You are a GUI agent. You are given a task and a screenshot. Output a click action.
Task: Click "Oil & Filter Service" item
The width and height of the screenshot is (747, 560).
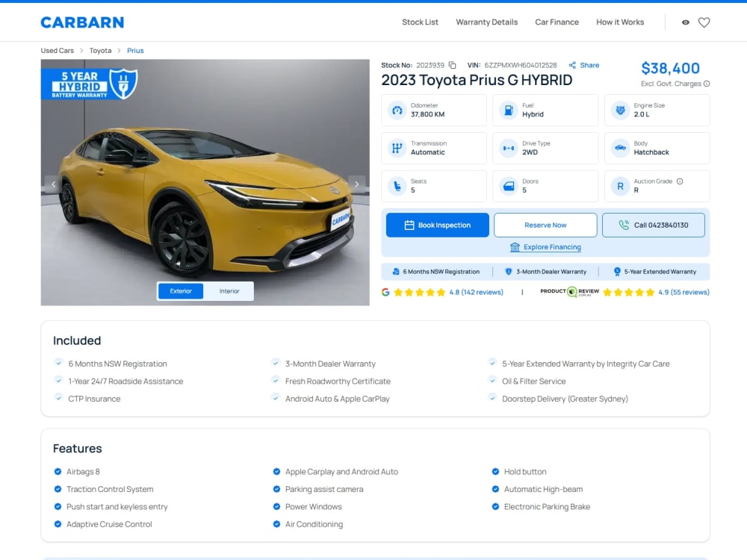(x=533, y=382)
